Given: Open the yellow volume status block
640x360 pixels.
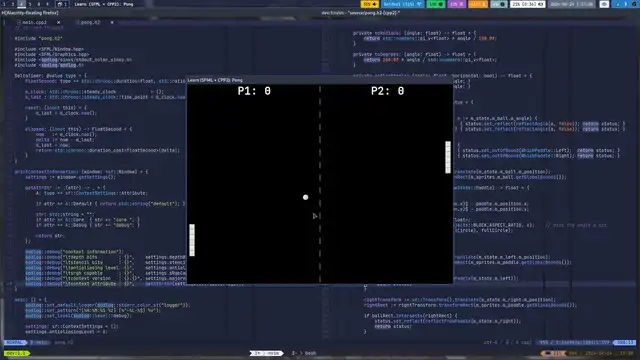Looking at the screenshot, I should 370,4.
